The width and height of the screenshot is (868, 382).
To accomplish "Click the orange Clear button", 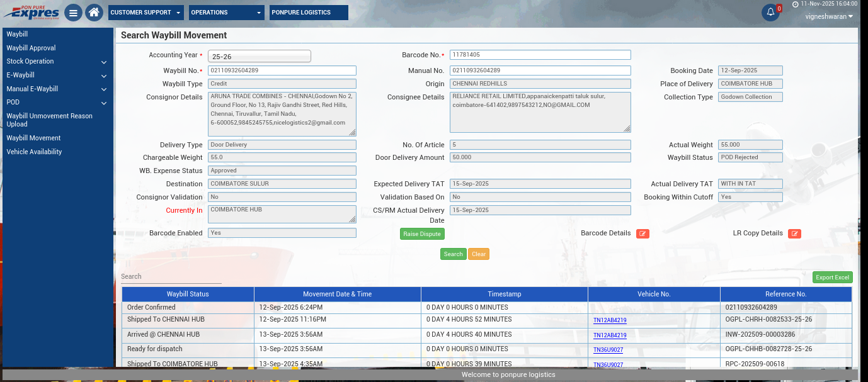I will (479, 254).
